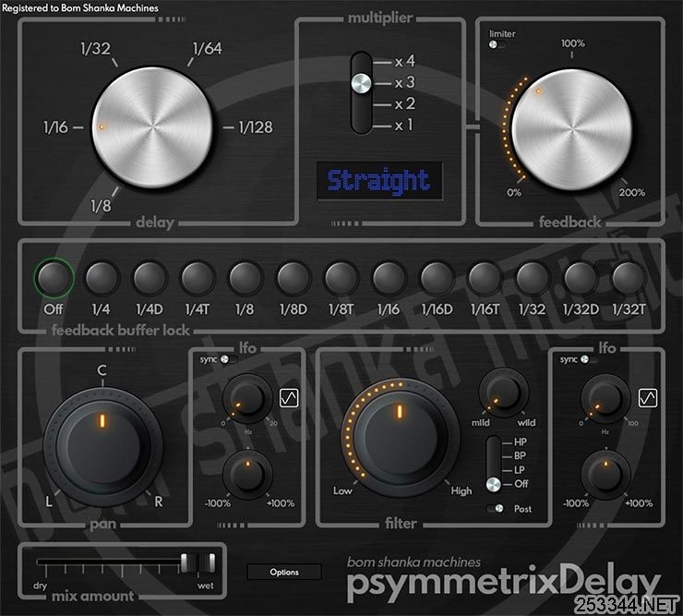This screenshot has width=683, height=616.
Task: Click the Low label on filter dial
Action: (342, 491)
